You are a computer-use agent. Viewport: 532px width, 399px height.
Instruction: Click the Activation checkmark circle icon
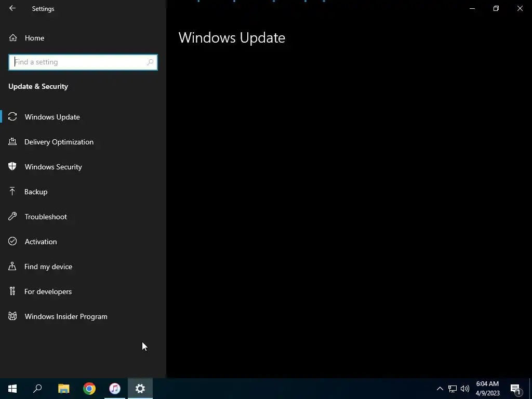12,241
